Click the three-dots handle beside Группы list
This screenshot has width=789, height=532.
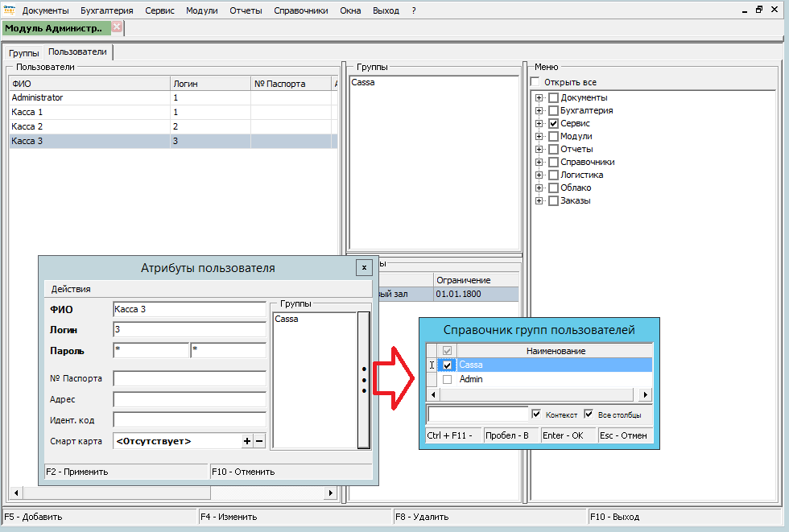coord(363,380)
